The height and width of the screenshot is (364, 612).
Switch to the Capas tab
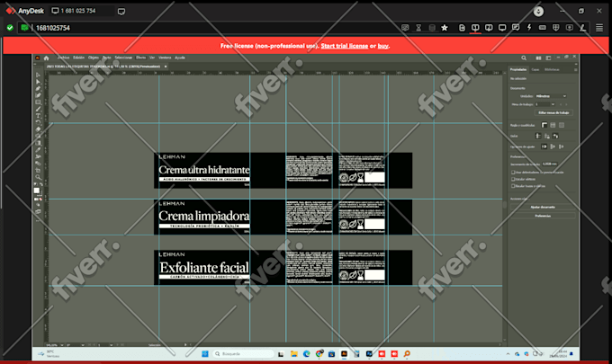click(x=535, y=70)
